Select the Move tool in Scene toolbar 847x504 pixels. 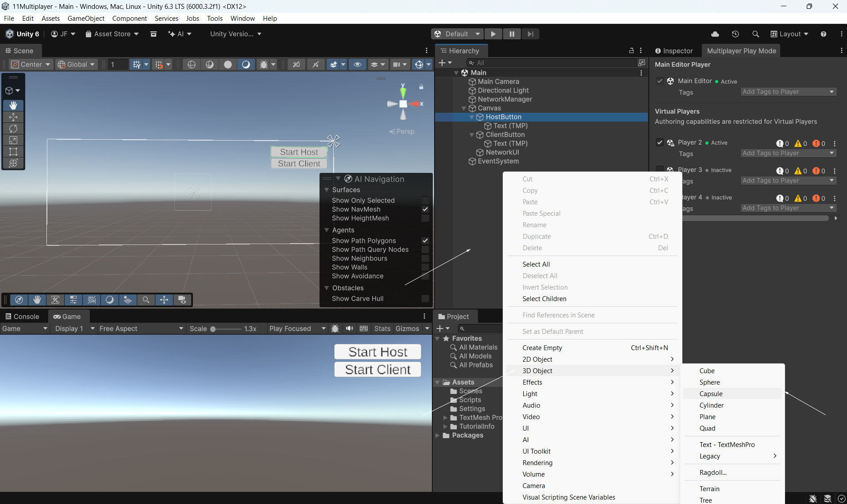click(x=13, y=117)
